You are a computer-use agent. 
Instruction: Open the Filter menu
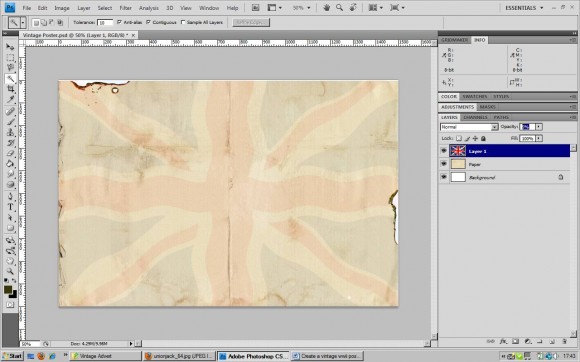(x=125, y=8)
